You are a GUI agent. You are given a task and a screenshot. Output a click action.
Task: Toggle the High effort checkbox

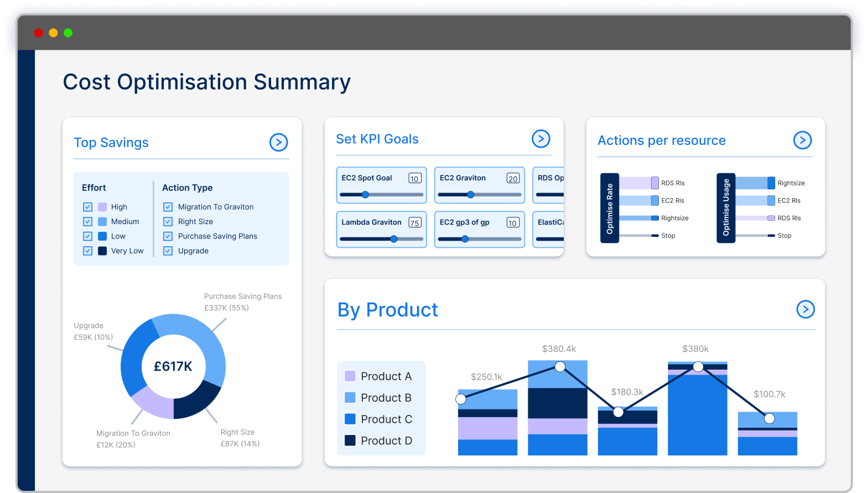pos(87,207)
